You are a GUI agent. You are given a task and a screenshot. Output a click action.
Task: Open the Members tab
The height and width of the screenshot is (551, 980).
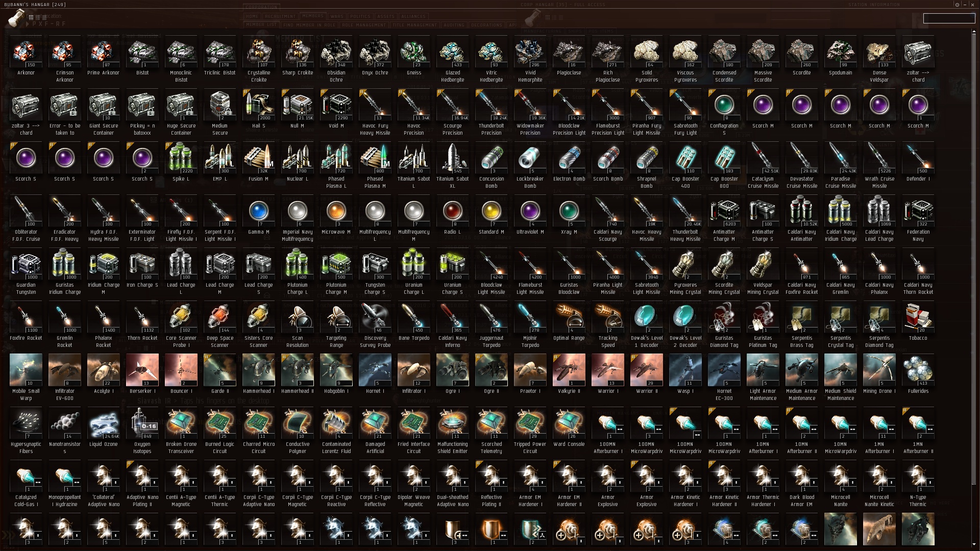(x=313, y=16)
